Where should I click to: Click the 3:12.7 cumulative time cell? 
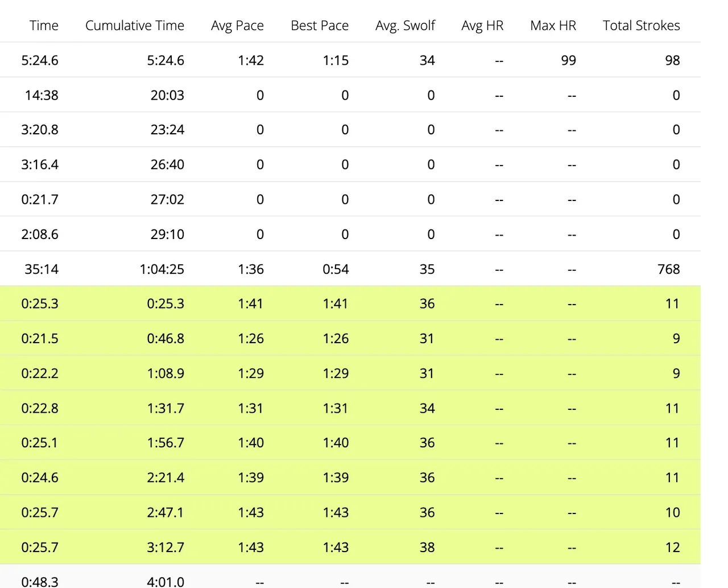pos(166,548)
